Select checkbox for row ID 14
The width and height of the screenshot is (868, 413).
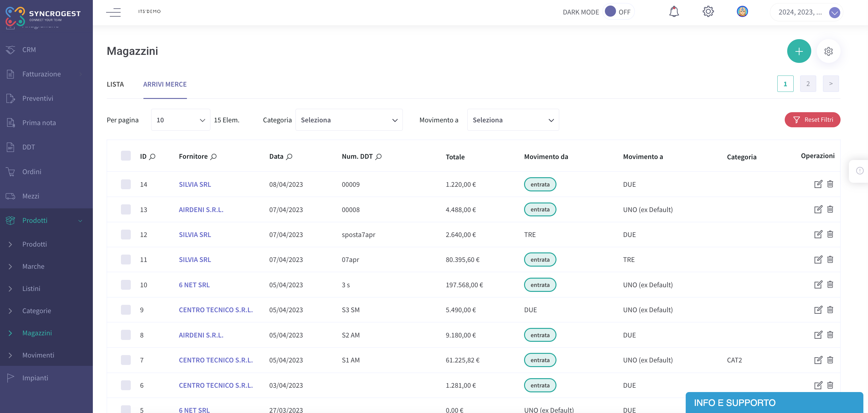126,184
